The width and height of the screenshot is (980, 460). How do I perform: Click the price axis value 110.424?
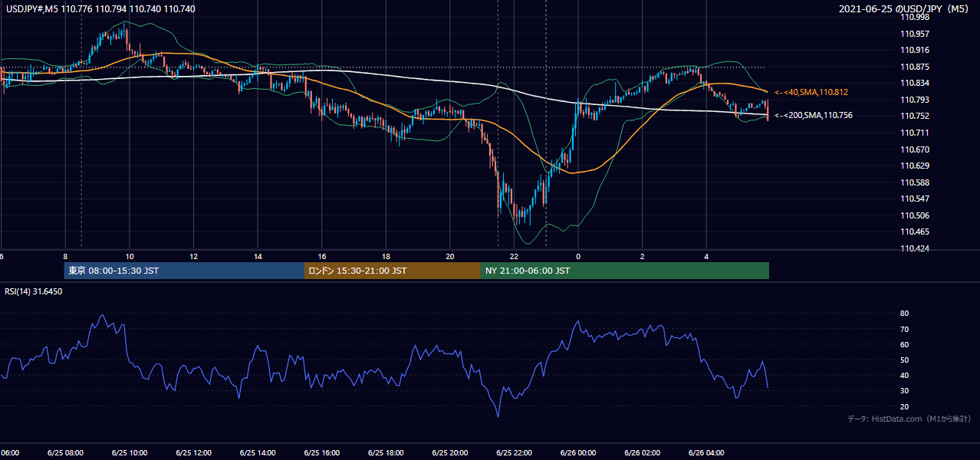(915, 248)
